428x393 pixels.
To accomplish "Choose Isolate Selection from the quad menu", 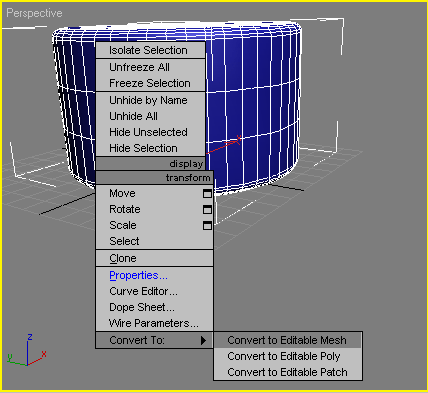I will (150, 50).
